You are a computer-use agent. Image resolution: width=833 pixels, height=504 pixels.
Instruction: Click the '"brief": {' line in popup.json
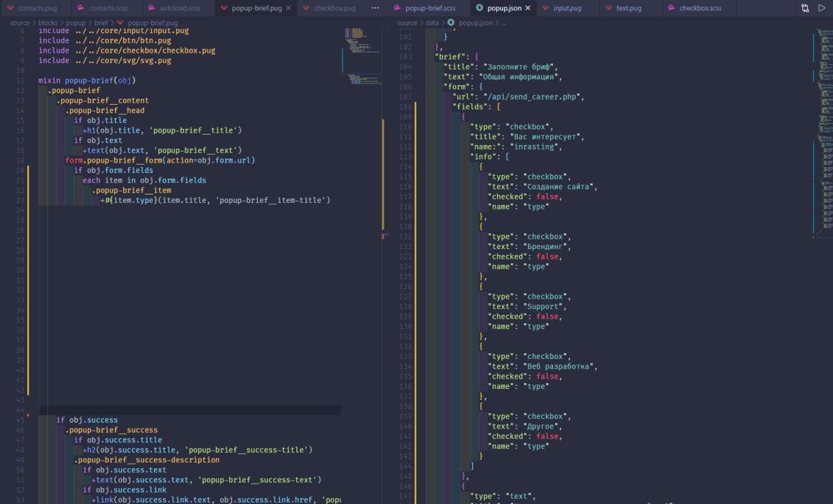click(x=456, y=57)
